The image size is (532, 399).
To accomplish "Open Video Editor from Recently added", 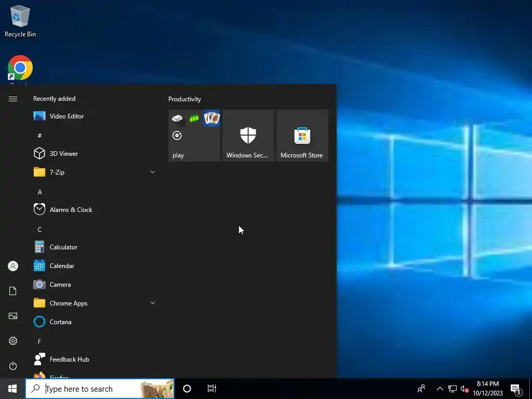I will click(x=95, y=116).
